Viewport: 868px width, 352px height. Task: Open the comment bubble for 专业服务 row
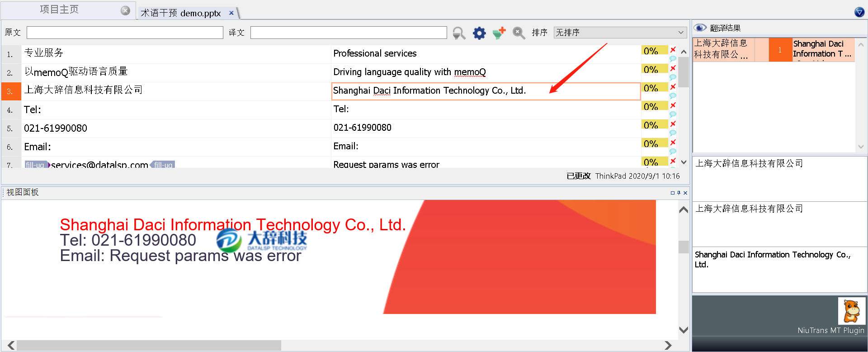(x=673, y=59)
